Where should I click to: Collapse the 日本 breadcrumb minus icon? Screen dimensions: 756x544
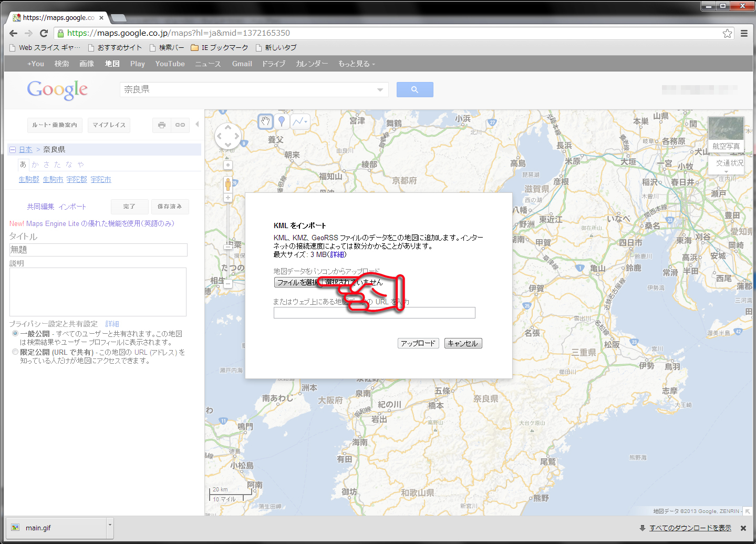[13, 150]
